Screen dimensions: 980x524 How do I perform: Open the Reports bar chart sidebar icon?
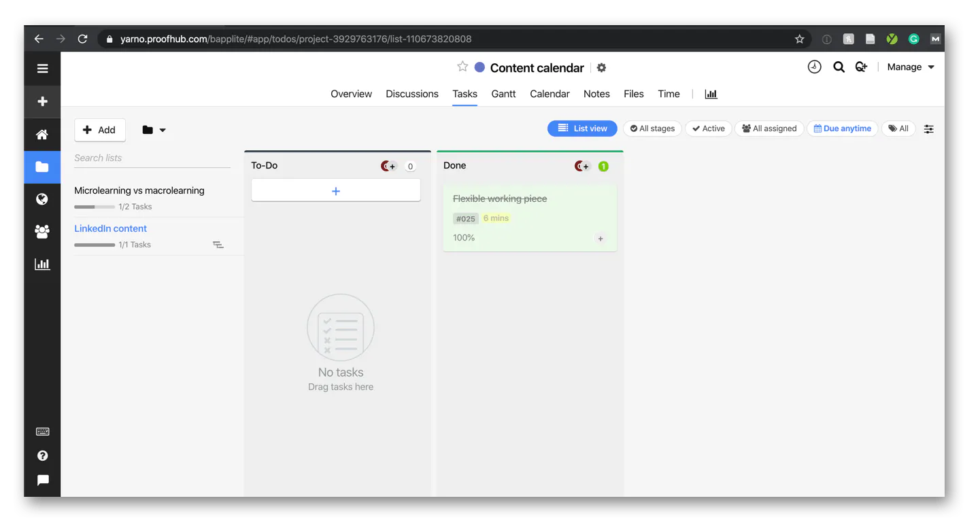pyautogui.click(x=42, y=264)
